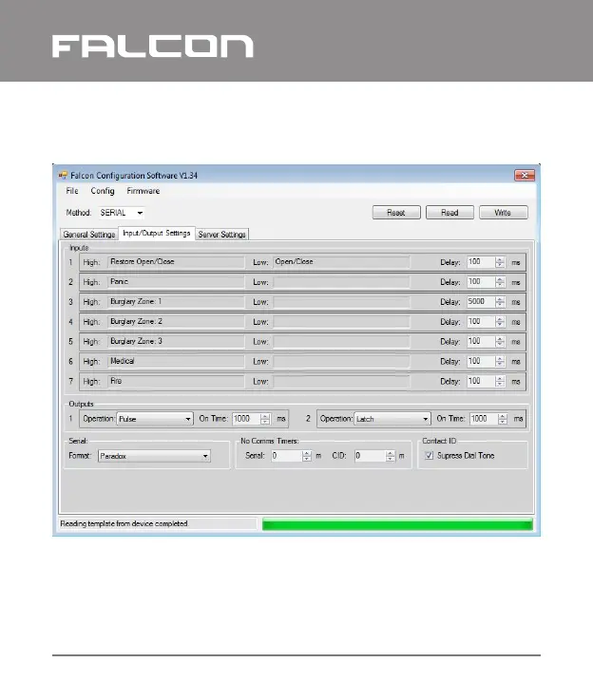Click the Delay spinner arrows for input 7
Viewport: 593px width, 700px height.
click(500, 381)
